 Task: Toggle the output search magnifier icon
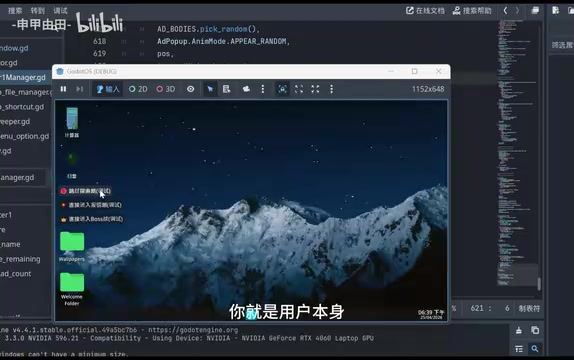tap(535, 349)
